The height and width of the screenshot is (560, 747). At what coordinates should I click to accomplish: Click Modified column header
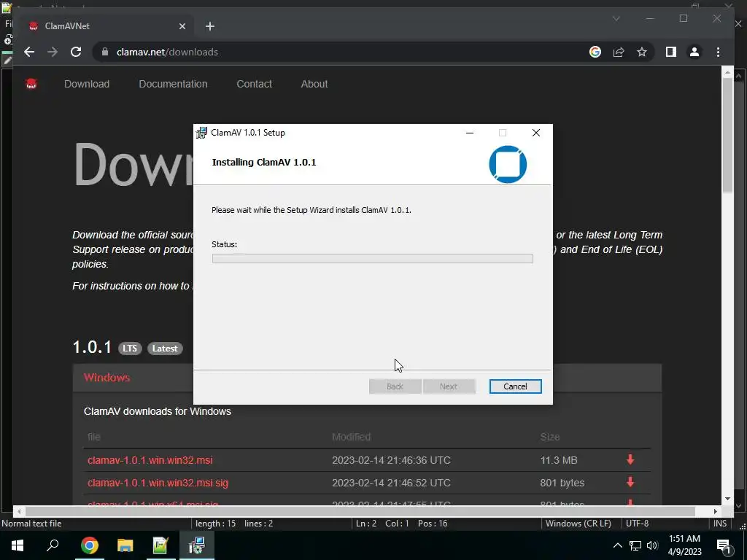tap(351, 437)
